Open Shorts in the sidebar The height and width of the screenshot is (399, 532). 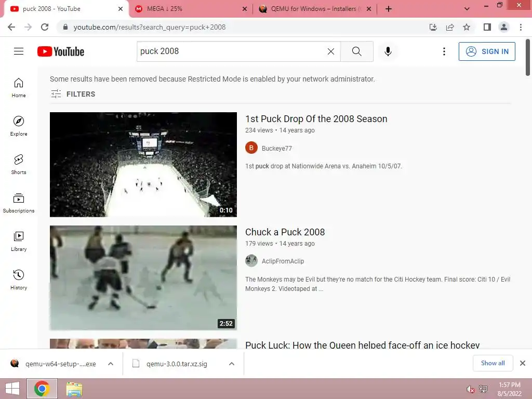[x=19, y=165]
